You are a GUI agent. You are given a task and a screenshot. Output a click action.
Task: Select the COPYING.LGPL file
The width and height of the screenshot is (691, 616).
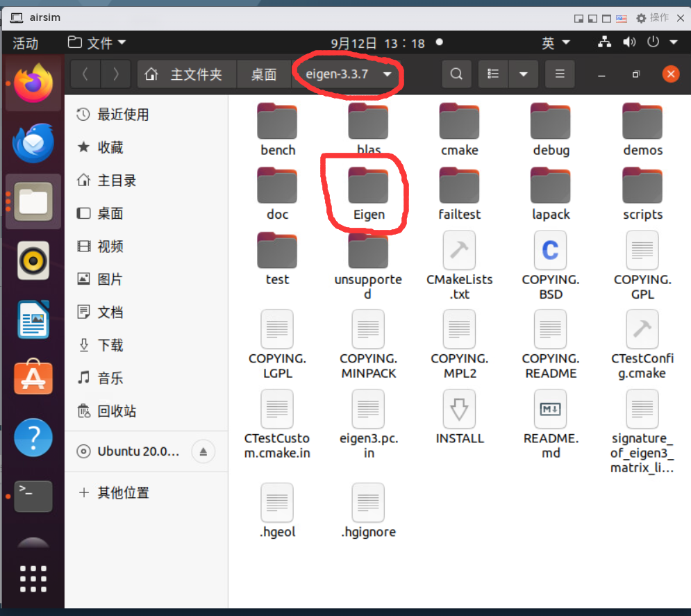pyautogui.click(x=277, y=344)
